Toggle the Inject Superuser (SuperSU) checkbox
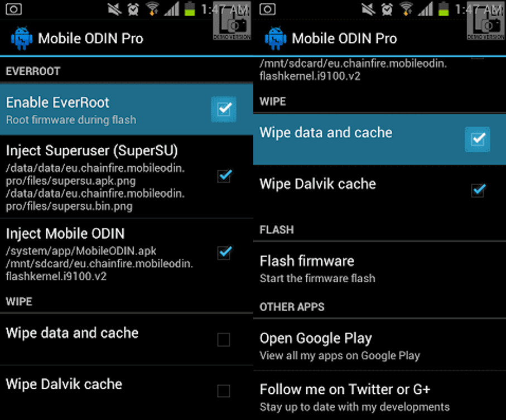 [x=224, y=176]
